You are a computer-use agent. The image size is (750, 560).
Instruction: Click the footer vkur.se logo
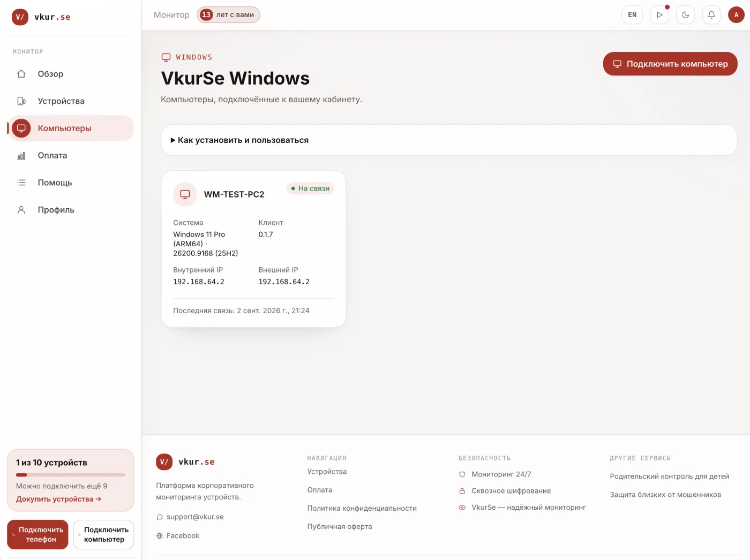185,461
